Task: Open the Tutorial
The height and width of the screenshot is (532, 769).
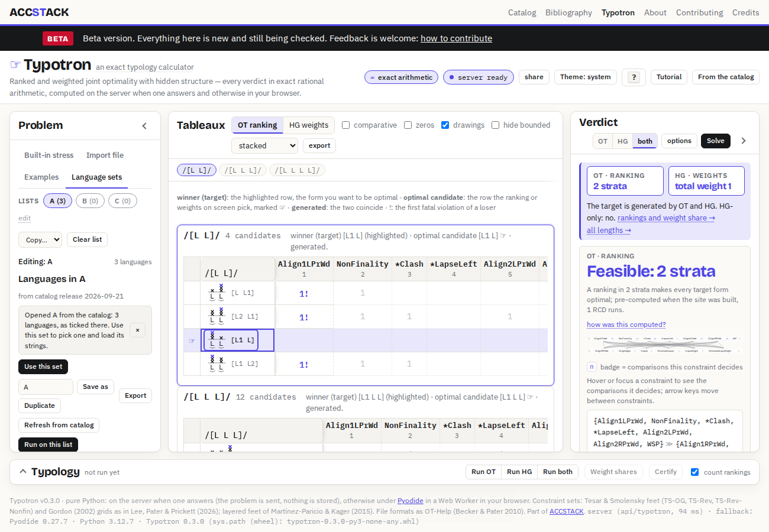Action: (669, 77)
